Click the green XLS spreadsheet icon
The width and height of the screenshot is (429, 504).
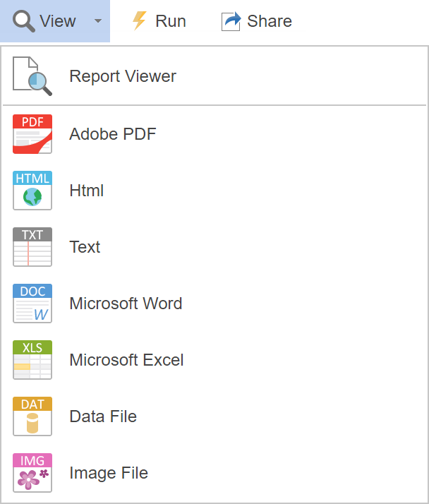click(x=32, y=360)
